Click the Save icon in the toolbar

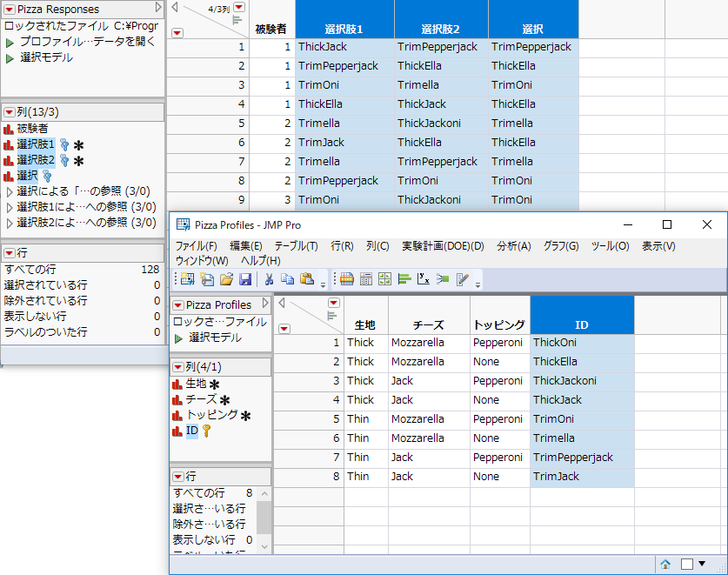pos(245,279)
